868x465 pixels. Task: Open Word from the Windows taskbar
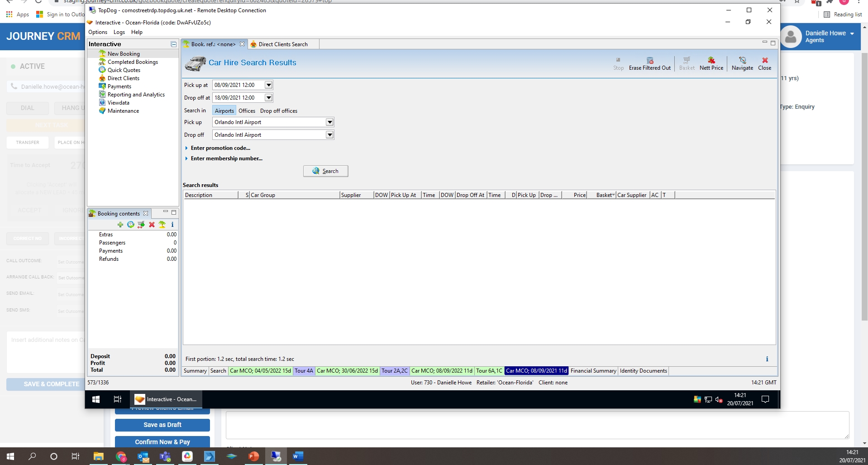point(297,456)
